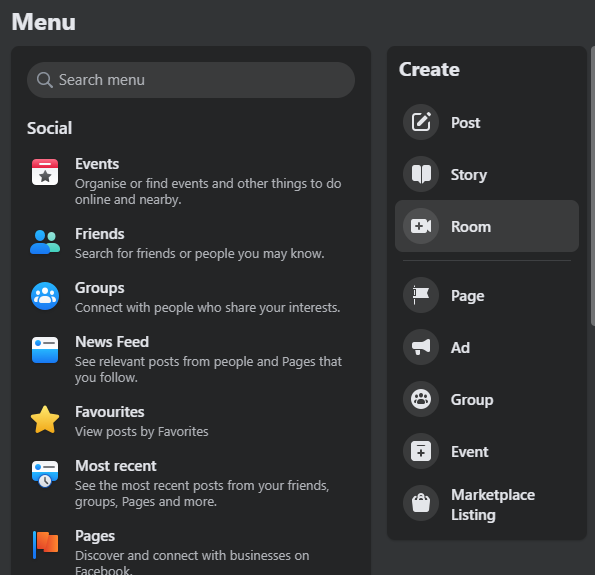The image size is (595, 575).
Task: Click the Group icon in Create panel
Action: pos(421,399)
